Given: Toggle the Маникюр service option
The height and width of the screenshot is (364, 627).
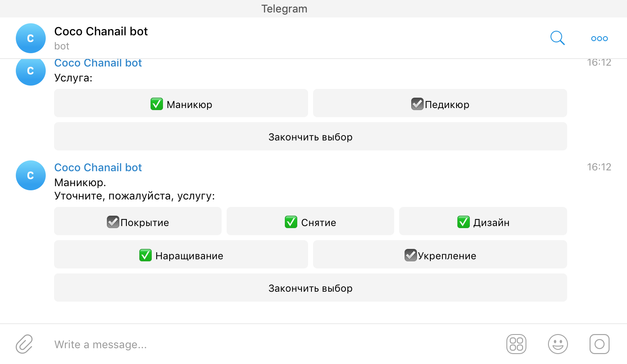Looking at the screenshot, I should 181,103.
